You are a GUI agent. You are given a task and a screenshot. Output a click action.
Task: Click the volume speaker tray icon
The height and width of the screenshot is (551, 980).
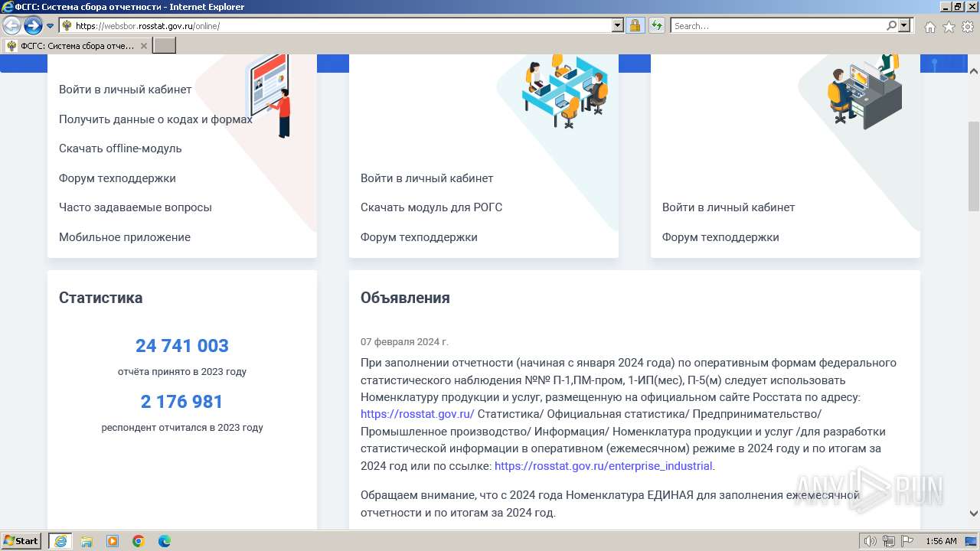pos(871,541)
